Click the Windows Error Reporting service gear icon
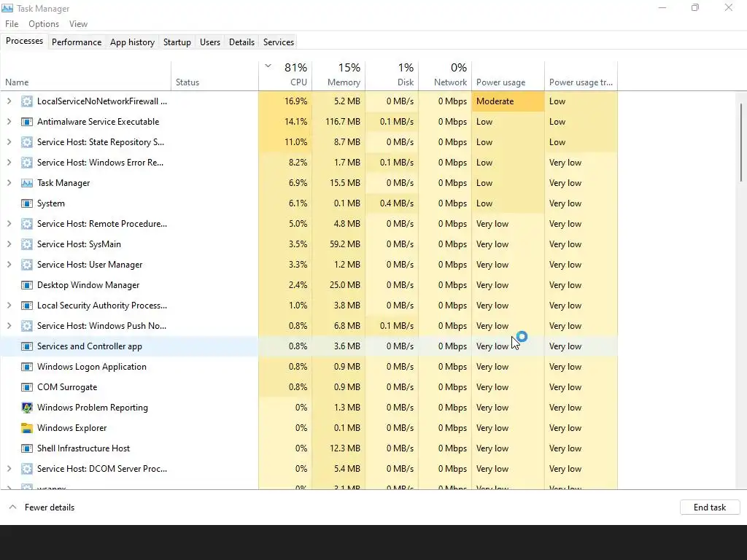 (27, 163)
